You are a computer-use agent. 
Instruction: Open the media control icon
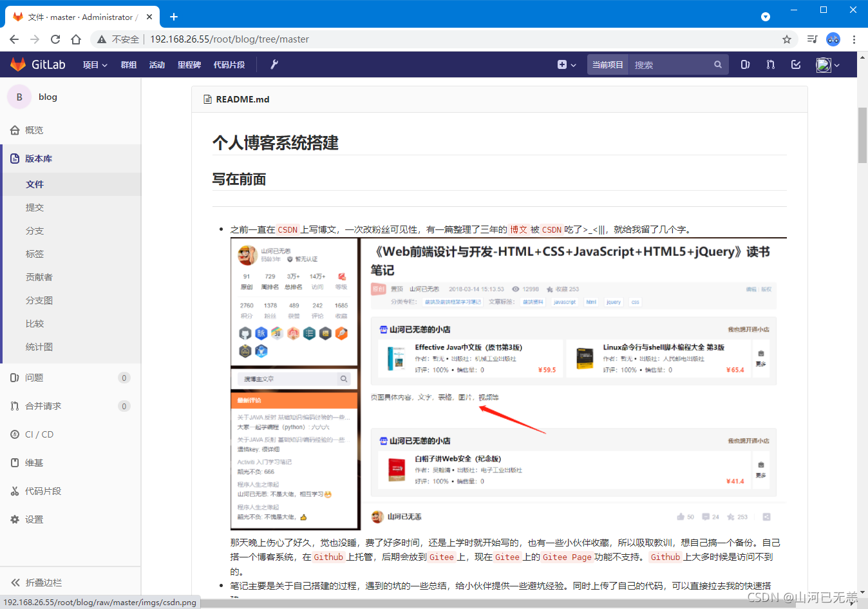pyautogui.click(x=812, y=39)
